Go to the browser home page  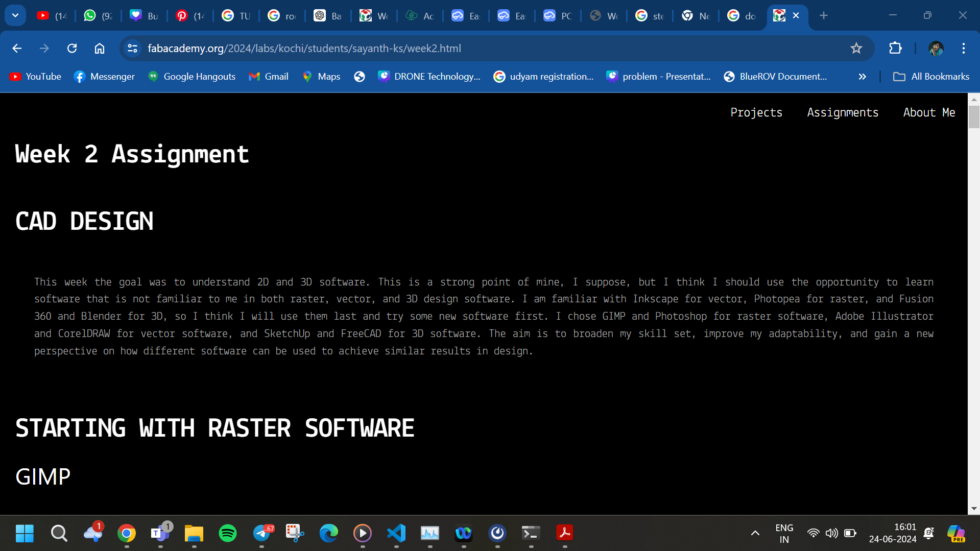coord(100,48)
